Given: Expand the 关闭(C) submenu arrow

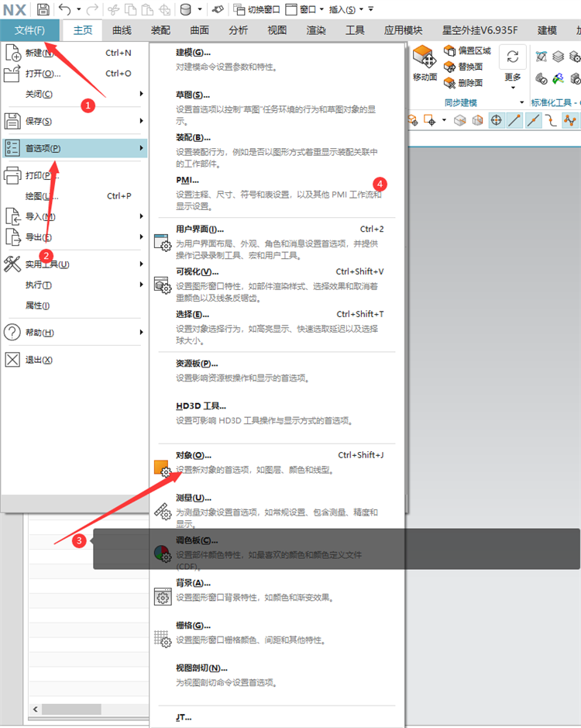Looking at the screenshot, I should tap(142, 94).
